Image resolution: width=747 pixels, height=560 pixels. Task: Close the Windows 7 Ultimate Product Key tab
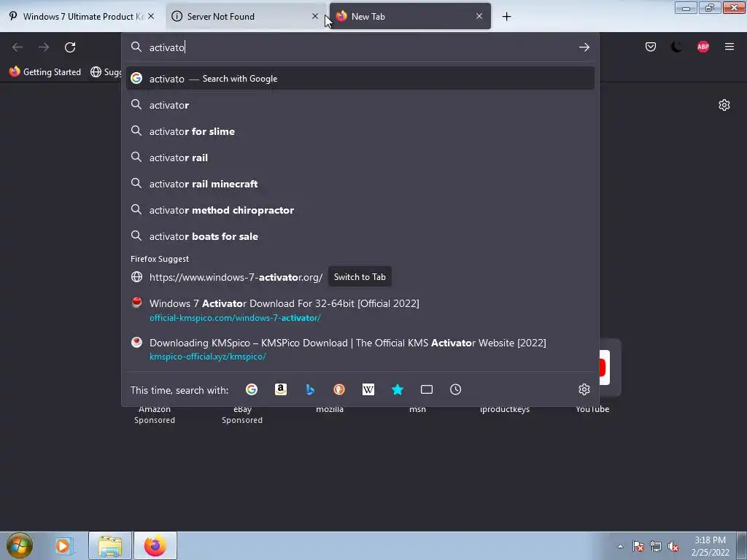[x=151, y=16]
